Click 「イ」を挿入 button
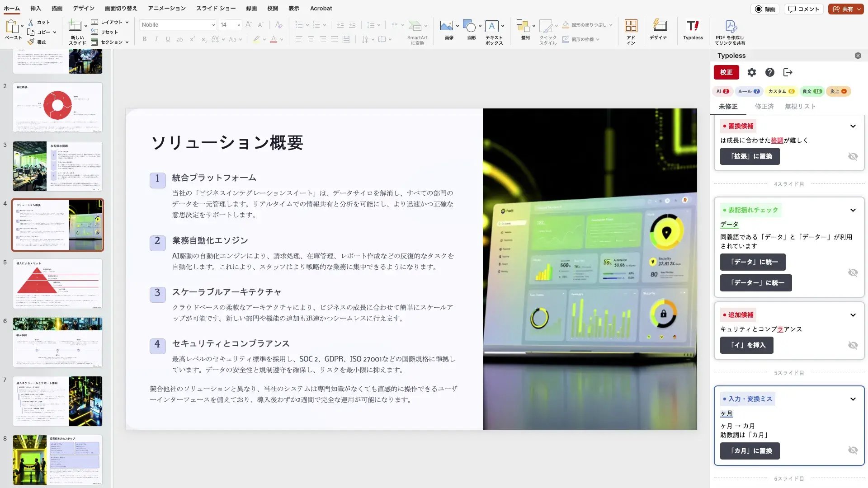This screenshot has height=488, width=868. pos(746,345)
